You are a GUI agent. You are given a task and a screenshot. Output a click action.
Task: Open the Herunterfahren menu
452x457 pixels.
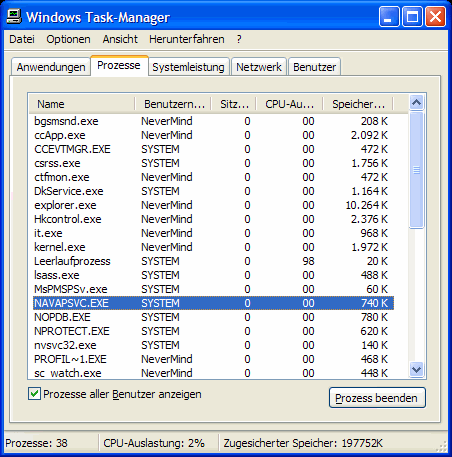point(187,39)
